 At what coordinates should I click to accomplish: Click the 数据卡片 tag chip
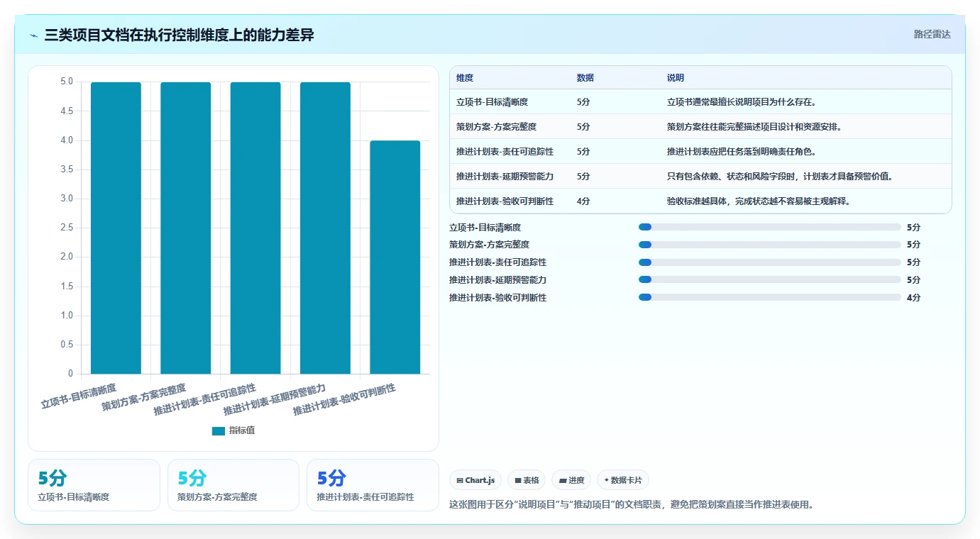pyautogui.click(x=623, y=480)
